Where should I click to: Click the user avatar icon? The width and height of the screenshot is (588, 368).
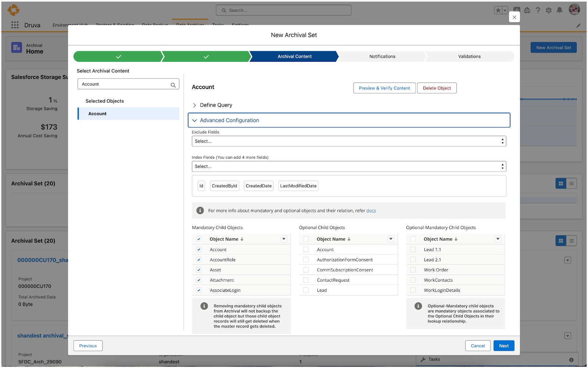click(x=574, y=10)
